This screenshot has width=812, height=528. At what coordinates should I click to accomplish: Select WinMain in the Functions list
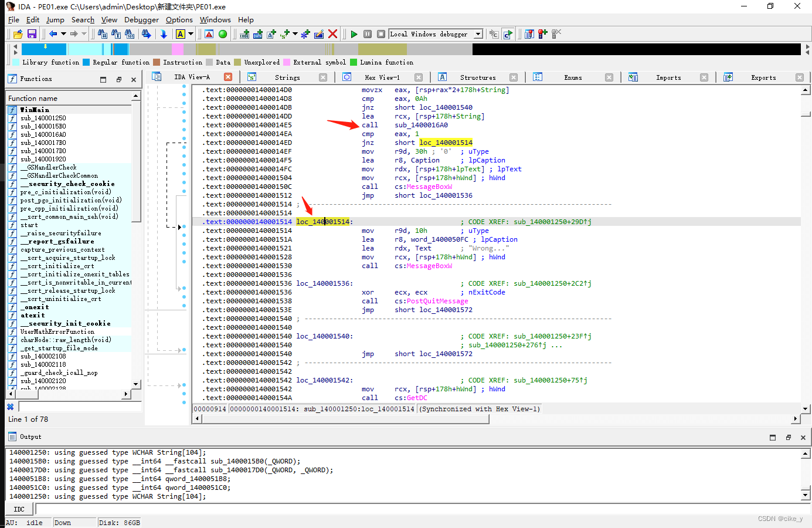point(35,110)
